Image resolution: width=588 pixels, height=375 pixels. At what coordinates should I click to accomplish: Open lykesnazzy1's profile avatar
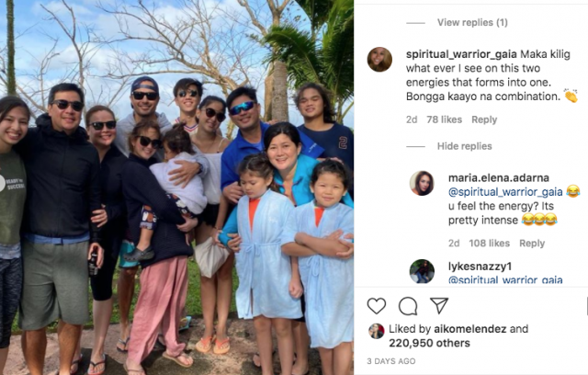422,271
